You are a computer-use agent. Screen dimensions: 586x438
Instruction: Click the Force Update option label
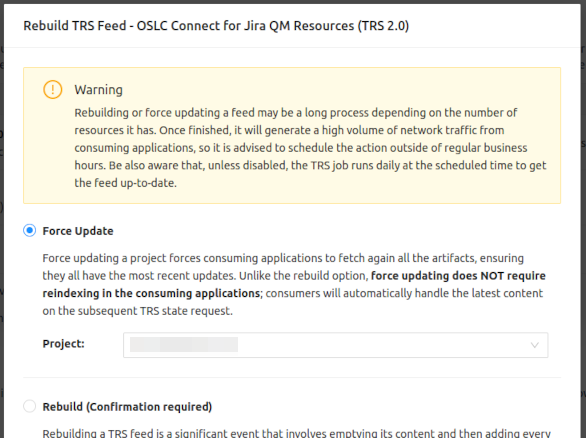78,231
